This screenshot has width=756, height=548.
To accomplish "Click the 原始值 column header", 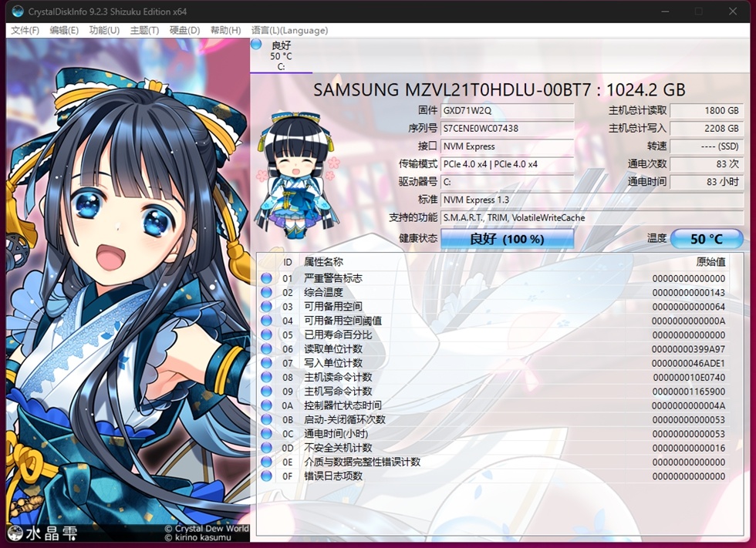I will click(710, 262).
